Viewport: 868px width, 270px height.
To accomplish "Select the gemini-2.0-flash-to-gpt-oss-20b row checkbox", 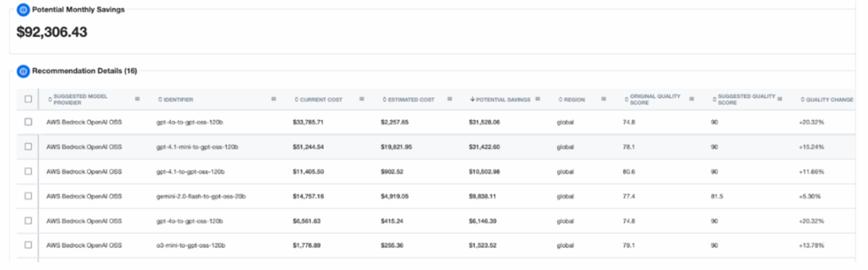I will (x=28, y=195).
